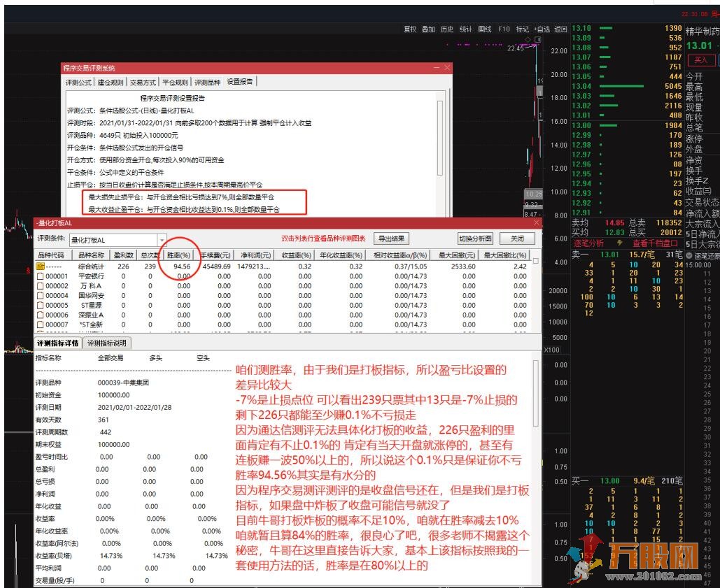Click the 查看千档盘口 link
The height and width of the screenshot is (588, 720).
[x=655, y=243]
